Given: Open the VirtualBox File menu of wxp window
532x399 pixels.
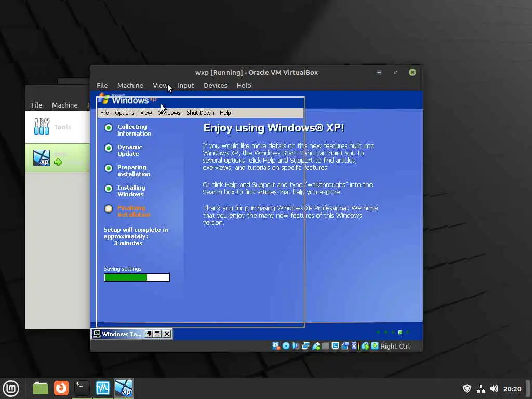Looking at the screenshot, I should (x=102, y=86).
